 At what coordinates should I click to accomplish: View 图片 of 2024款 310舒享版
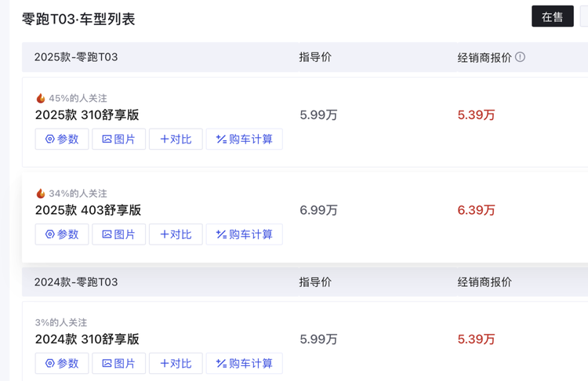pyautogui.click(x=119, y=364)
